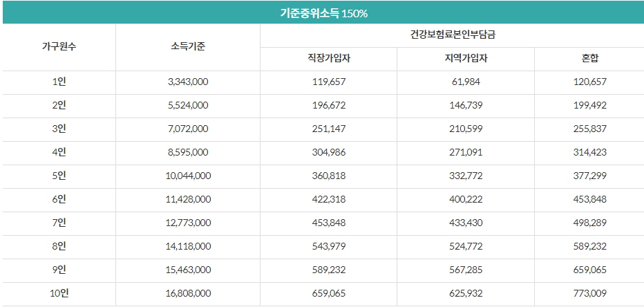
Task: Select the 146,739 cell
Action: tap(466, 105)
